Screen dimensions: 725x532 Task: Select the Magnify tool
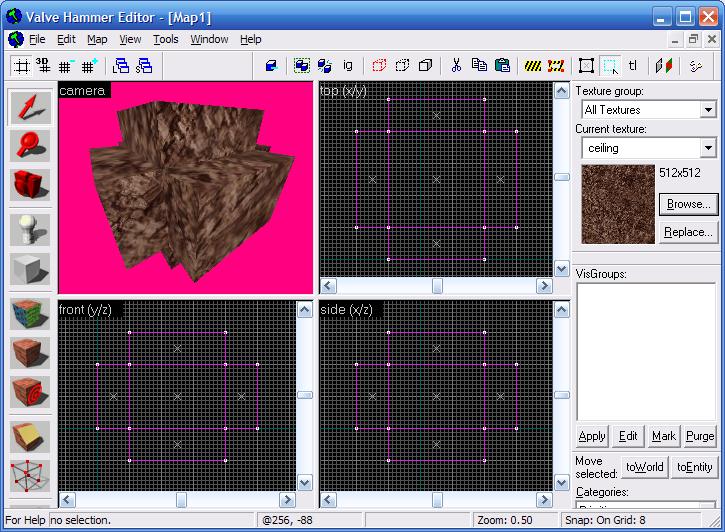pos(31,146)
